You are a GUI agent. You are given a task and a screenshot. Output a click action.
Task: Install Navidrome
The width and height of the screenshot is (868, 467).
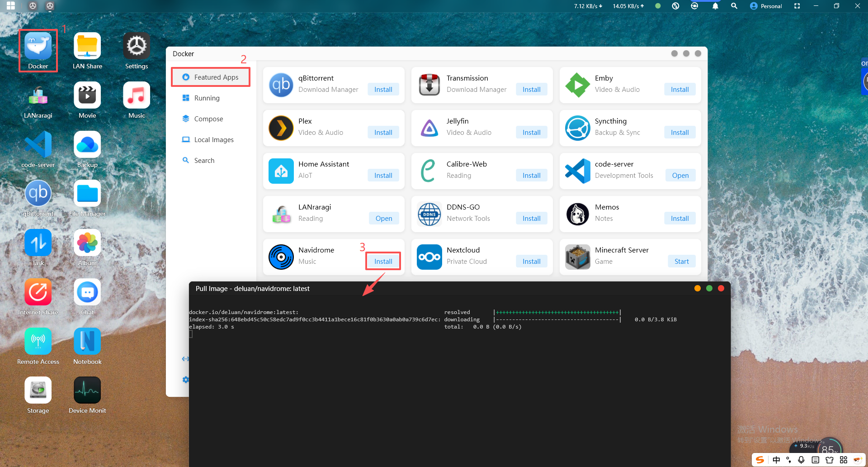pyautogui.click(x=383, y=262)
